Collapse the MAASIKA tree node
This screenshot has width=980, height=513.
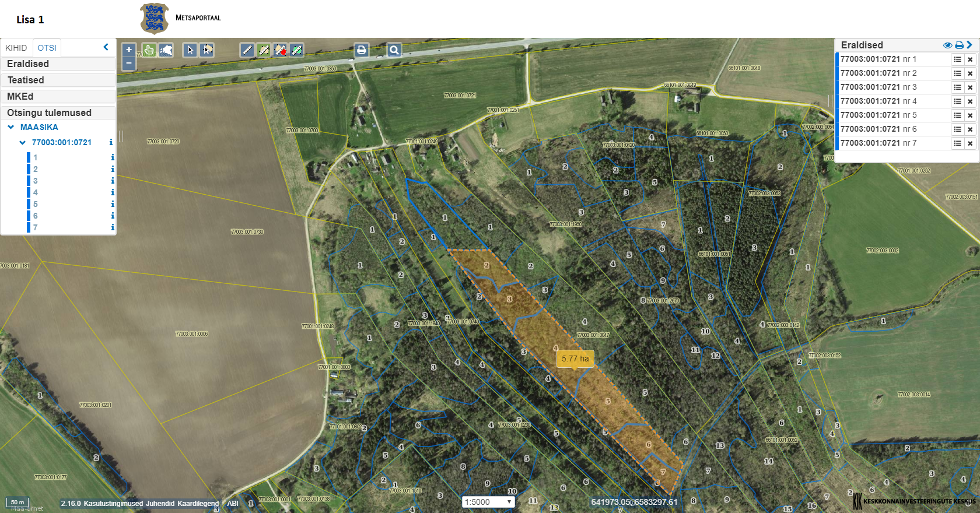tap(11, 127)
